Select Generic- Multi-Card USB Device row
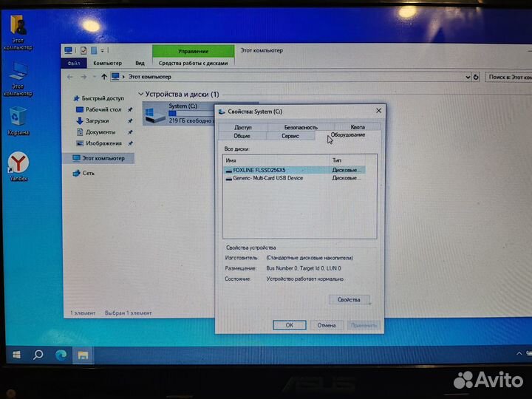Viewport: 532px width, 399px height. click(295, 178)
